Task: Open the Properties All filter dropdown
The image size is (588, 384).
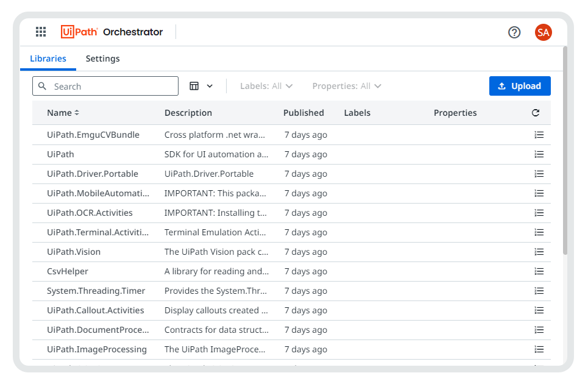Action: coord(346,86)
